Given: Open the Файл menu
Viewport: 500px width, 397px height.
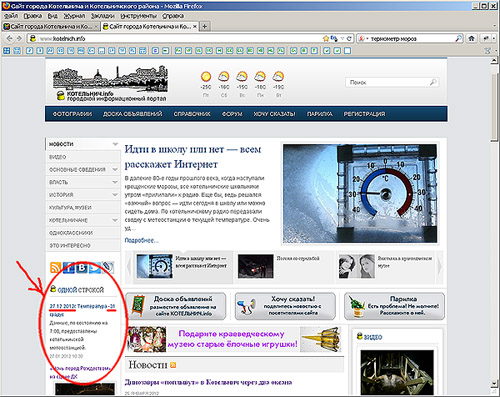Looking at the screenshot, I should [11, 16].
